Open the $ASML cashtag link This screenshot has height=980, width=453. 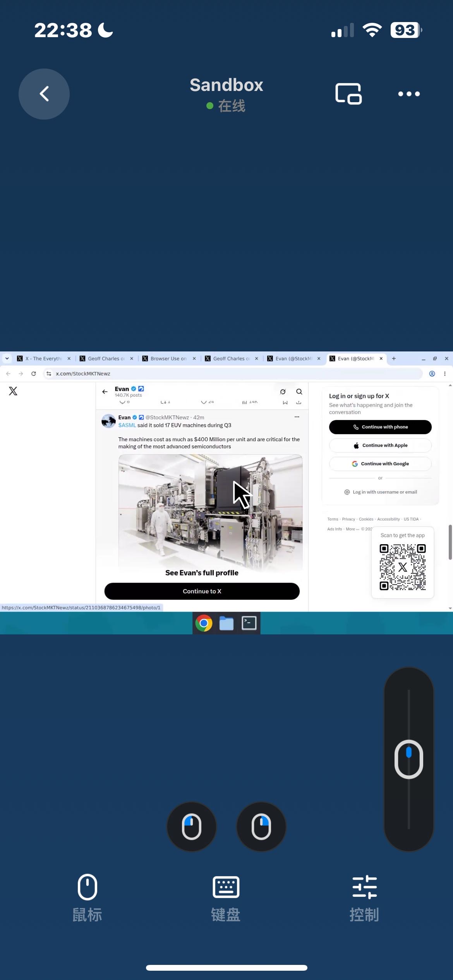coord(127,425)
